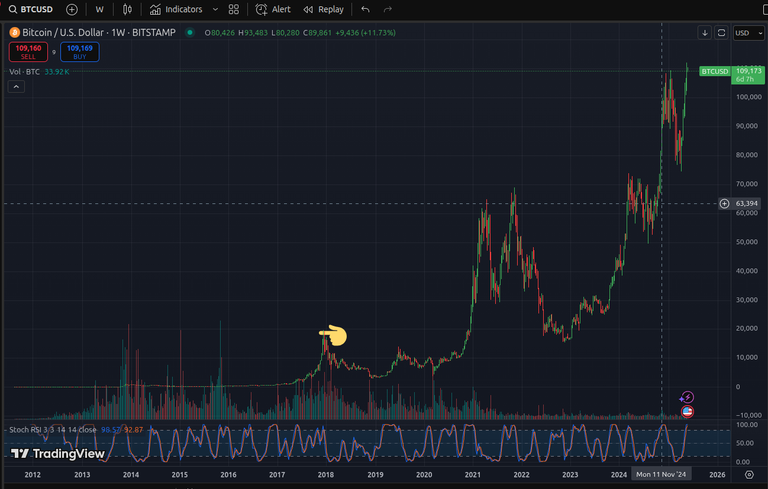
Task: Select the Stoch RSI 3 3 14 14 legend
Action: click(x=53, y=430)
